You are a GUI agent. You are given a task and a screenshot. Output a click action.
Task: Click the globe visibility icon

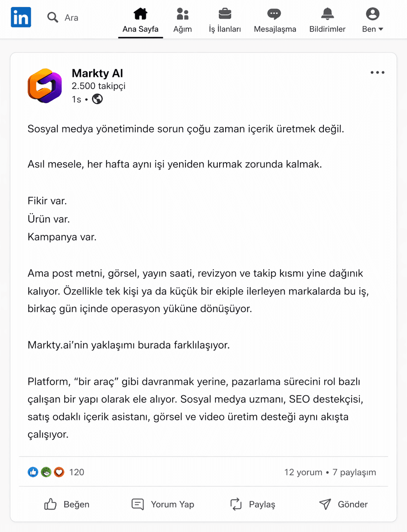tap(97, 99)
